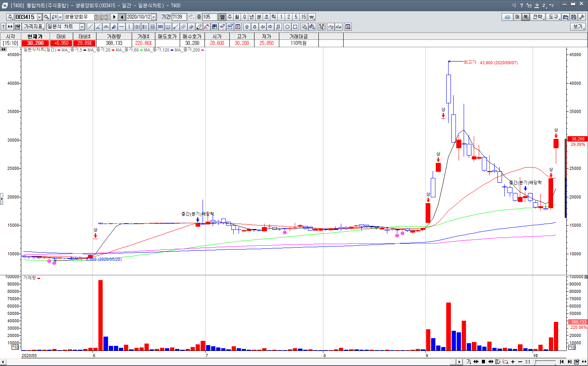Select monthly 월 period toggle
588x366 pixels.
[x=237, y=17]
